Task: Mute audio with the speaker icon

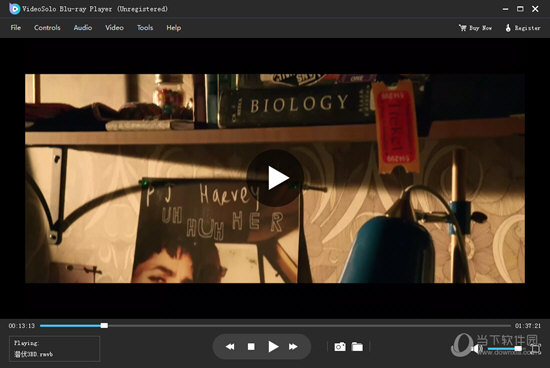Action: (x=477, y=348)
